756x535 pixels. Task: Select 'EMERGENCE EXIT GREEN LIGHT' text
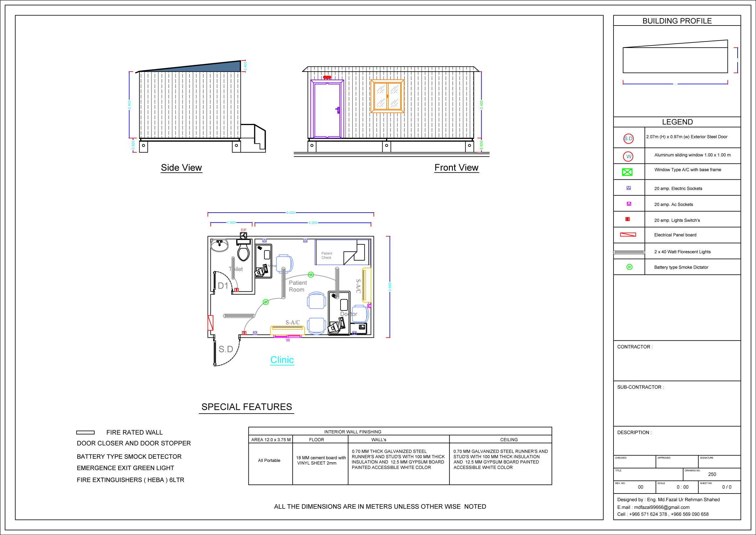coord(125,468)
